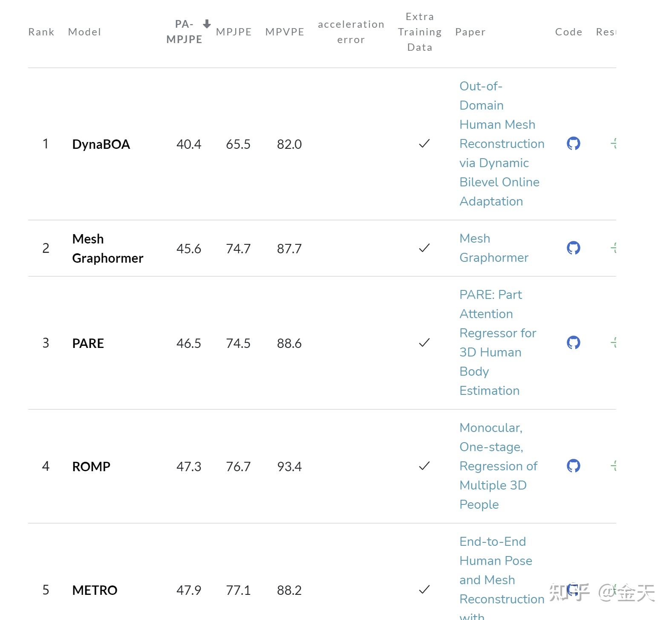
Task: Click METRO extra training data checkmark
Action: point(424,590)
